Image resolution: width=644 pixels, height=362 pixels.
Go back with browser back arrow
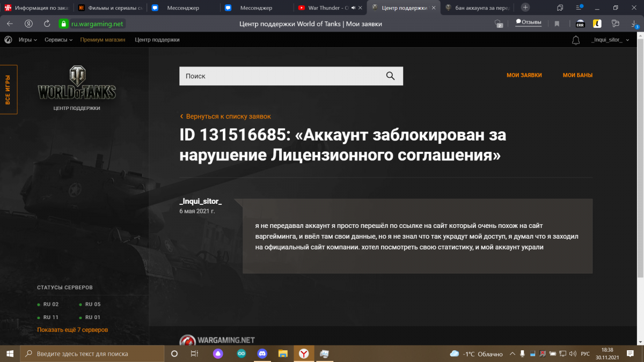(10, 24)
